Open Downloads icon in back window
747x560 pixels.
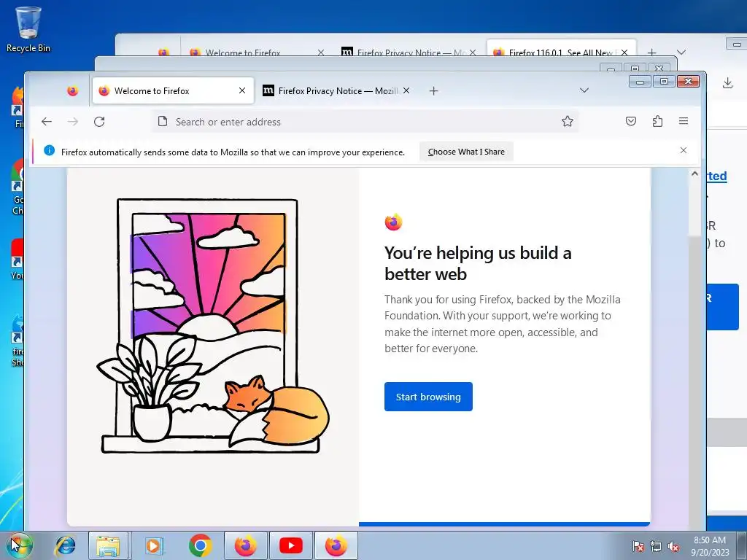tap(727, 84)
